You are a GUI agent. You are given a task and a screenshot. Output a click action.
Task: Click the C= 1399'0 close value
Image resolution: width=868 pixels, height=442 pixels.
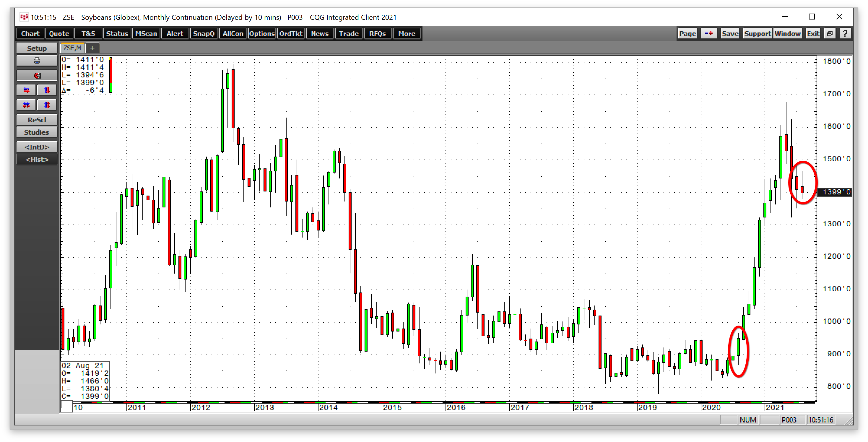[x=85, y=396]
